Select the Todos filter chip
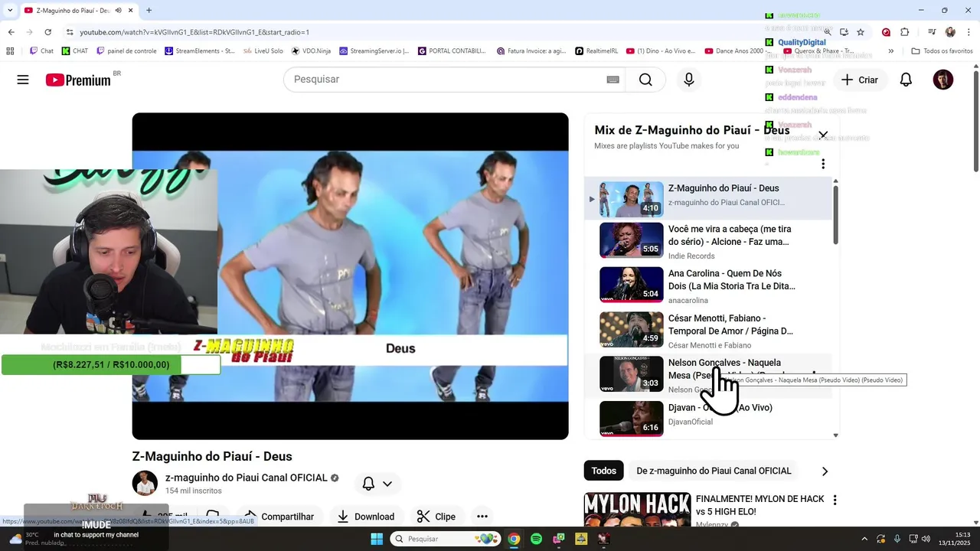Screen dimensions: 980x551 pos(603,471)
